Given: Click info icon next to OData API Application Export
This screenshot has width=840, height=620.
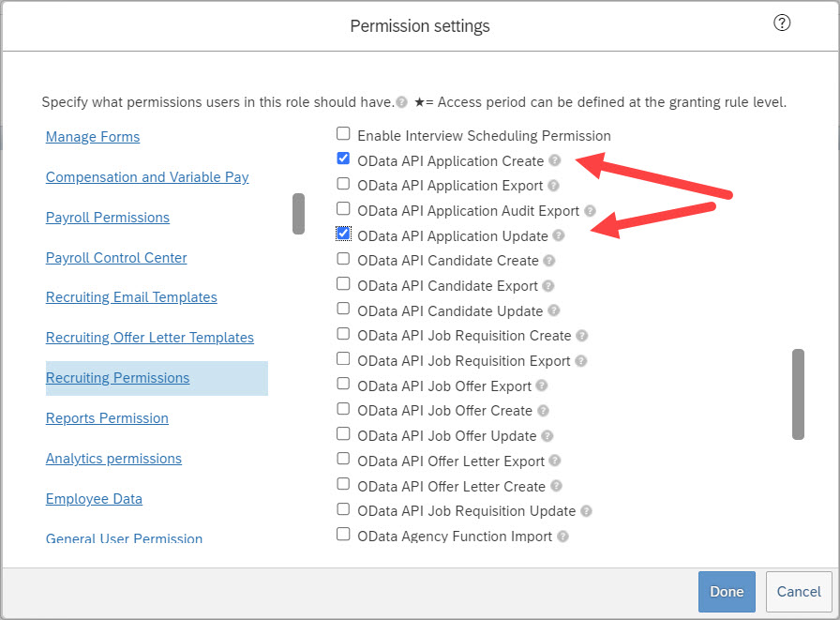Looking at the screenshot, I should 554,186.
